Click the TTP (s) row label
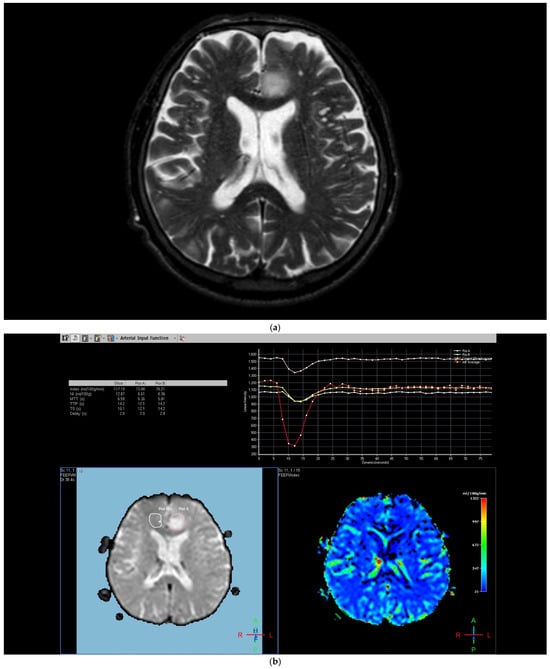Viewport: 550px width, 669px height. pyautogui.click(x=75, y=404)
